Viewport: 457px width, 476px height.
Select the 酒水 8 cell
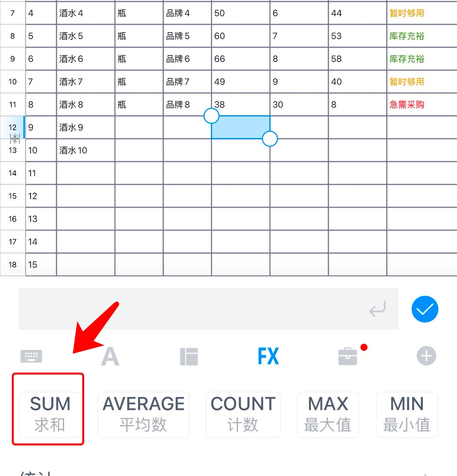[x=86, y=104]
